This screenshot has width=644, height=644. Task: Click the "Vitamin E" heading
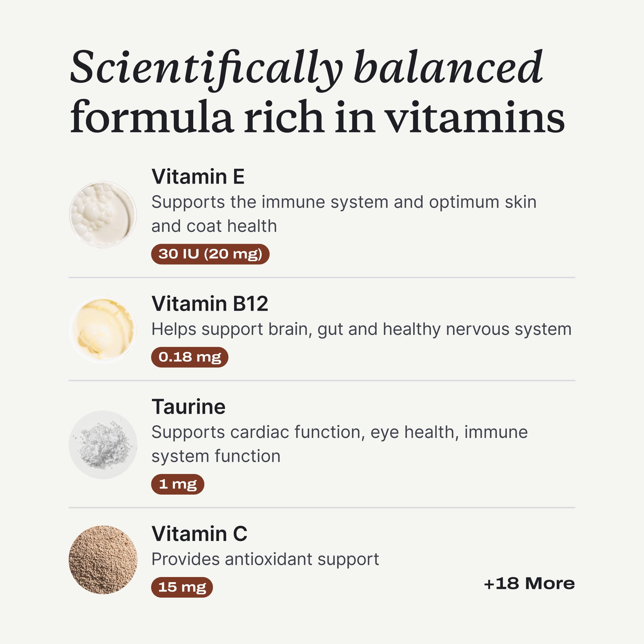[198, 176]
